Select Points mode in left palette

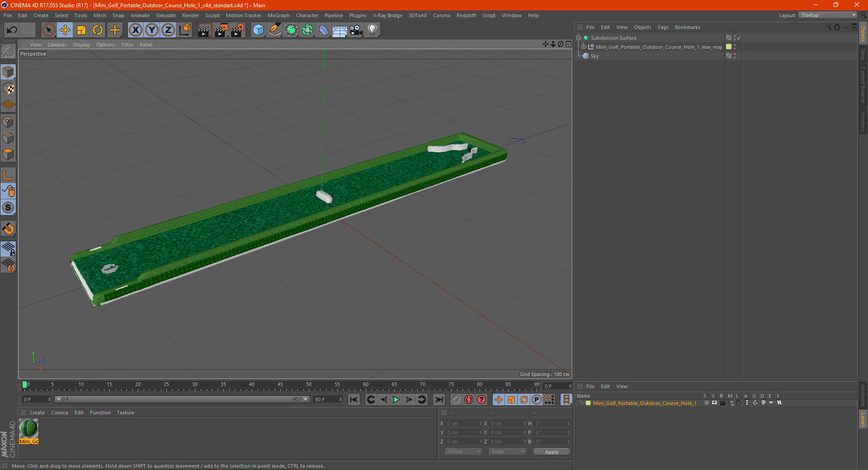coord(8,122)
